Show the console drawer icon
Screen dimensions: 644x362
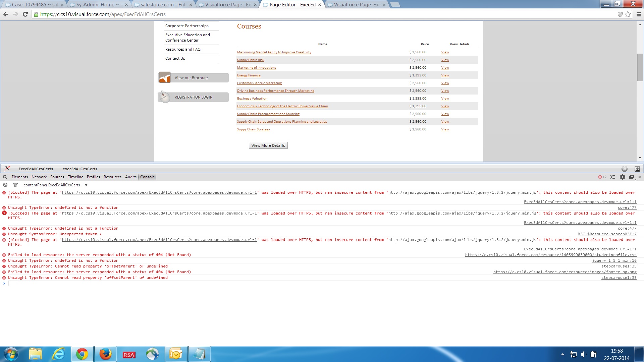pyautogui.click(x=613, y=177)
